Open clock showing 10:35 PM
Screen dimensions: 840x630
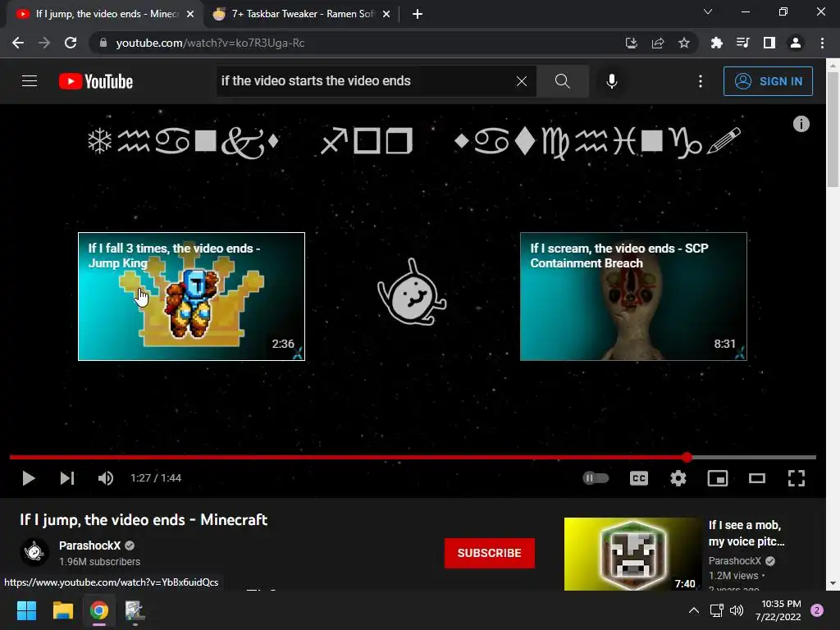[x=778, y=610]
